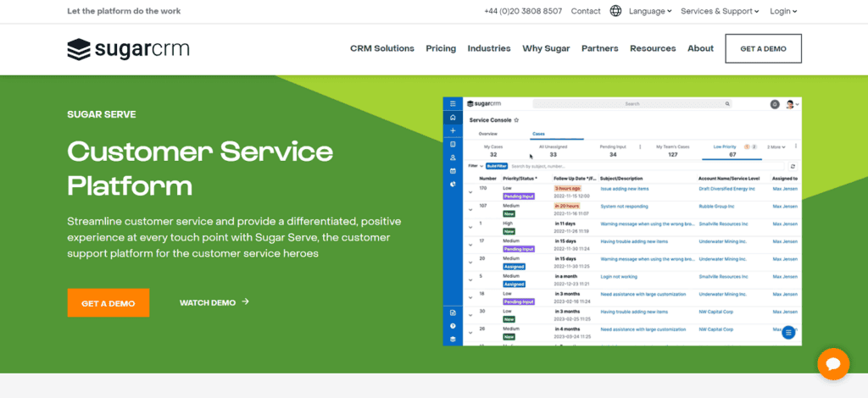
Task: Click the gray round notification icon in console header
Action: [x=775, y=104]
